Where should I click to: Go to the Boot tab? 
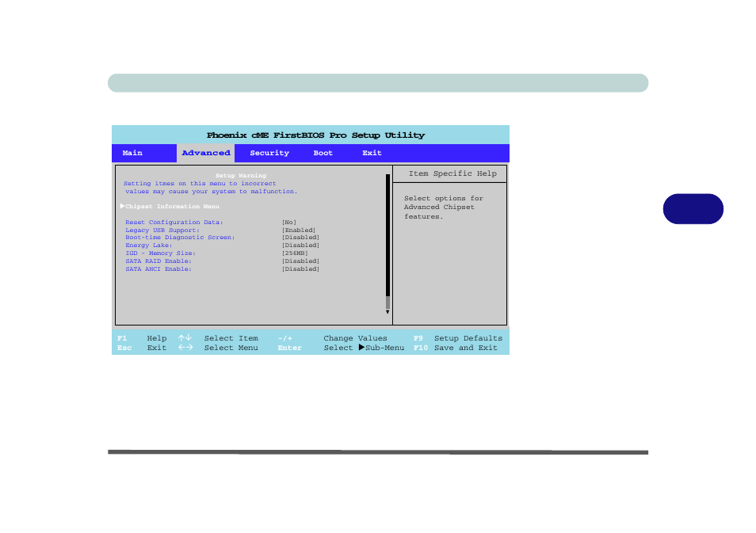[323, 153]
